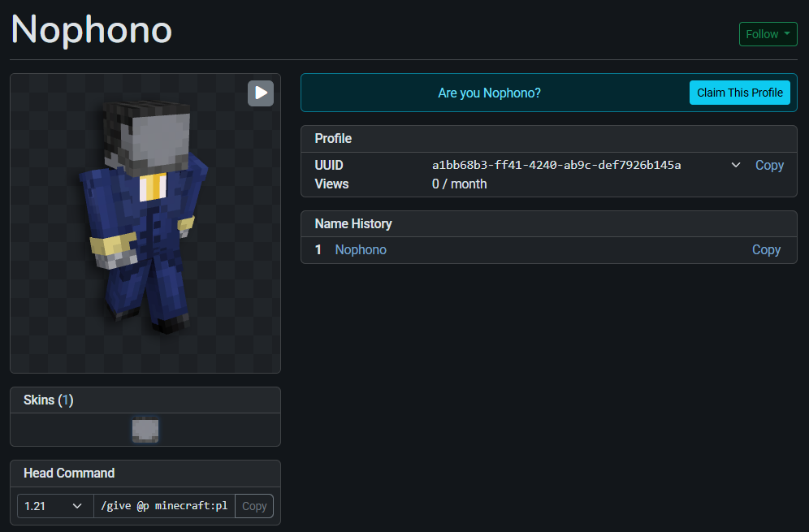This screenshot has width=809, height=532.
Task: Open the Follow dropdown button
Action: [x=768, y=34]
